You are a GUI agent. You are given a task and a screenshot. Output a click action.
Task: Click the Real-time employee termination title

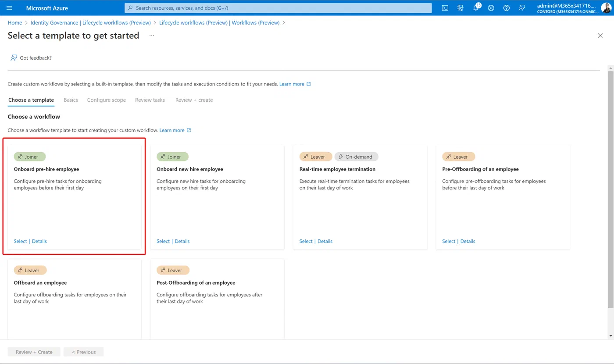pos(337,169)
